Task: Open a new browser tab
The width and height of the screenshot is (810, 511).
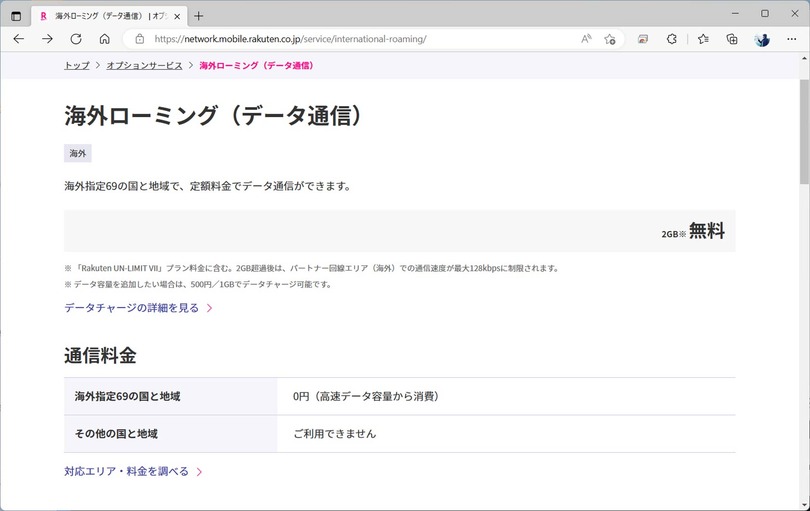Action: [x=198, y=16]
